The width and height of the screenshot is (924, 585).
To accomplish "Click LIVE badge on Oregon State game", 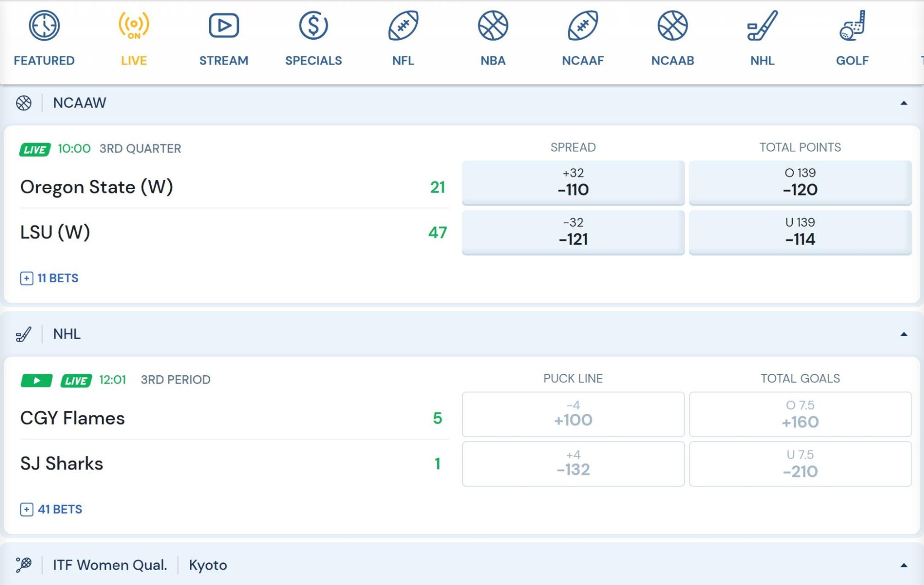I will tap(35, 149).
